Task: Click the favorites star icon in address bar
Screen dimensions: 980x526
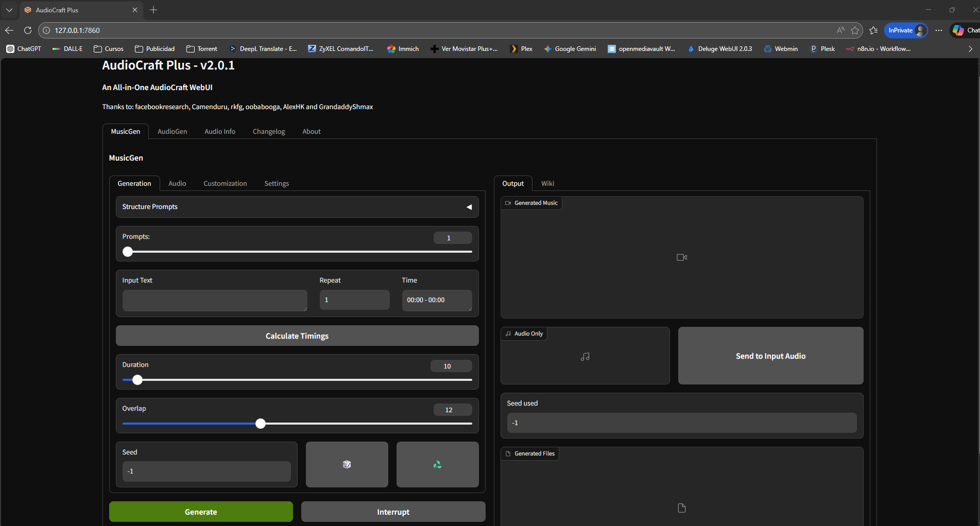Action: (x=855, y=30)
